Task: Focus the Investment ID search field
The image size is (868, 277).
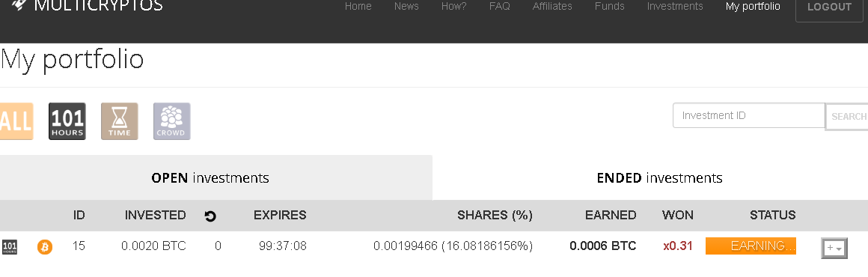Action: click(x=749, y=116)
